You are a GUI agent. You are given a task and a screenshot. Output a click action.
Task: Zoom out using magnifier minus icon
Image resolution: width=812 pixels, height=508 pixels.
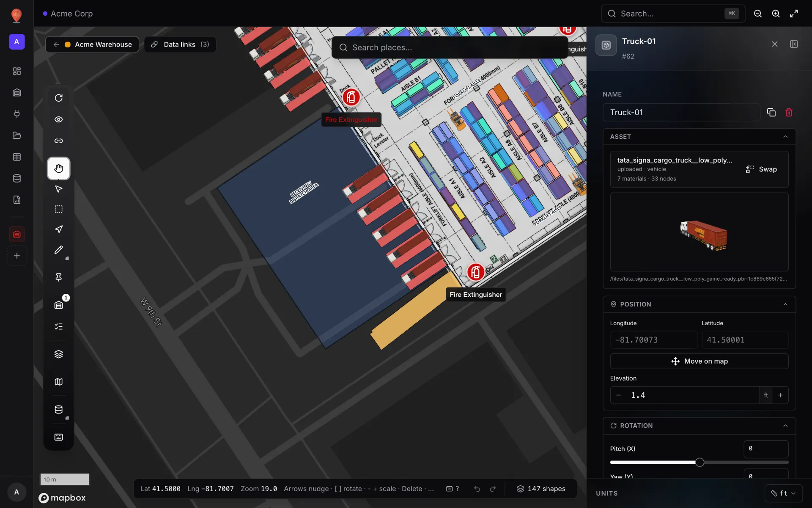point(758,14)
